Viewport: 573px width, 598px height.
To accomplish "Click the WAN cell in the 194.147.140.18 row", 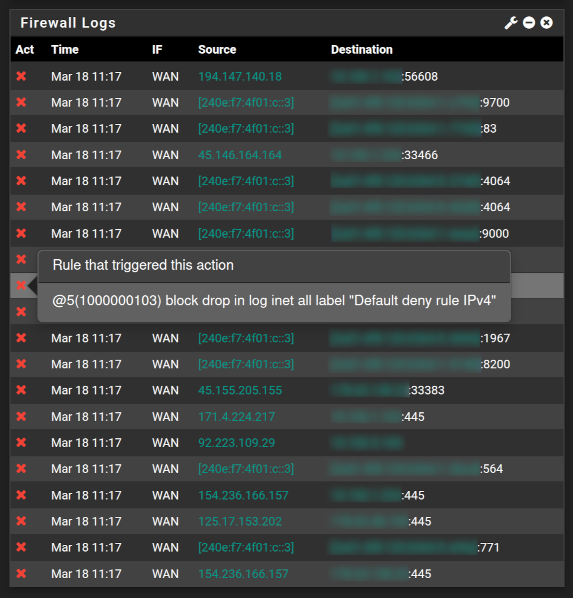I will click(165, 77).
